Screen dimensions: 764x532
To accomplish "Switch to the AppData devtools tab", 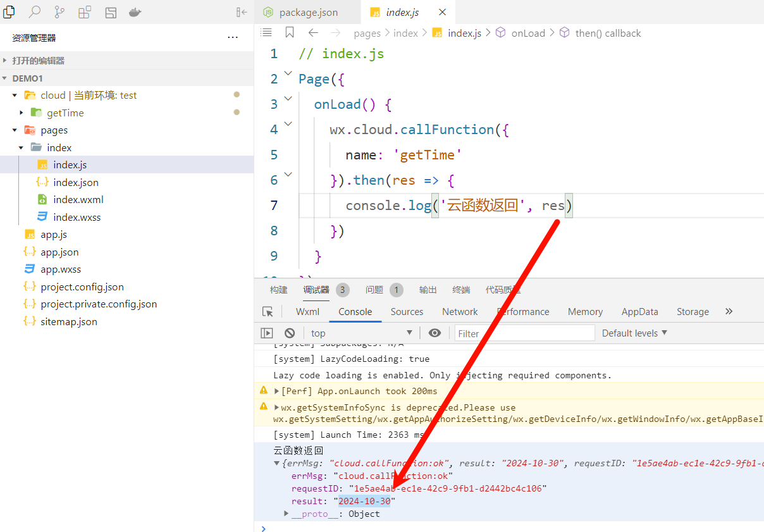I will click(x=639, y=312).
